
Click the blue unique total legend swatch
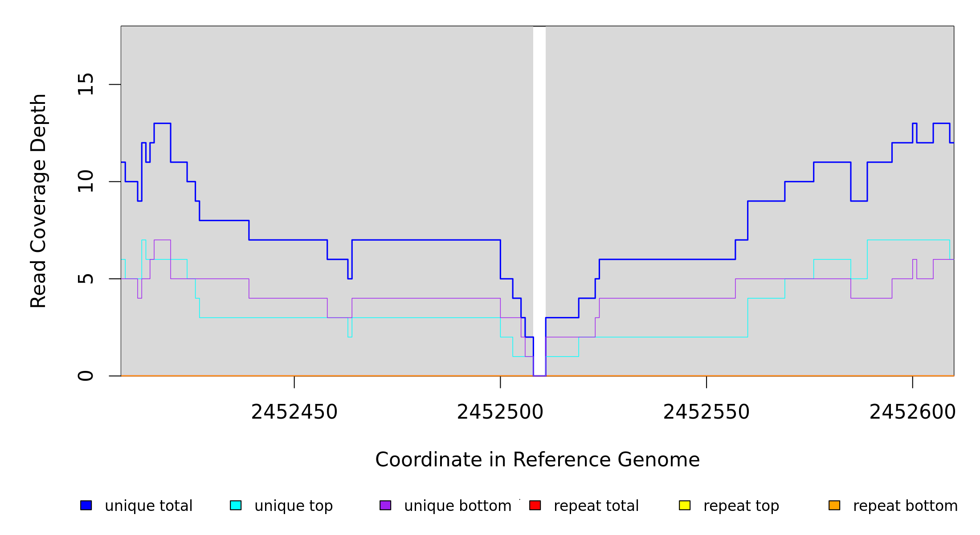point(86,505)
